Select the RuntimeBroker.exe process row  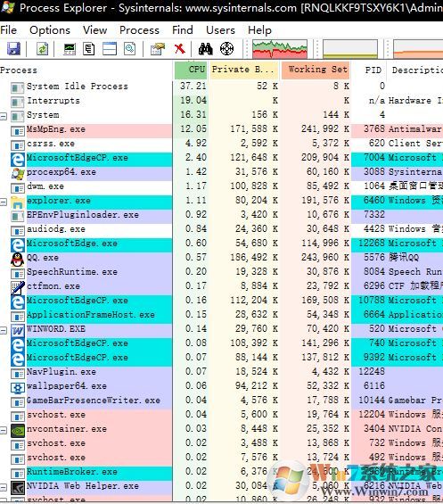click(221, 472)
